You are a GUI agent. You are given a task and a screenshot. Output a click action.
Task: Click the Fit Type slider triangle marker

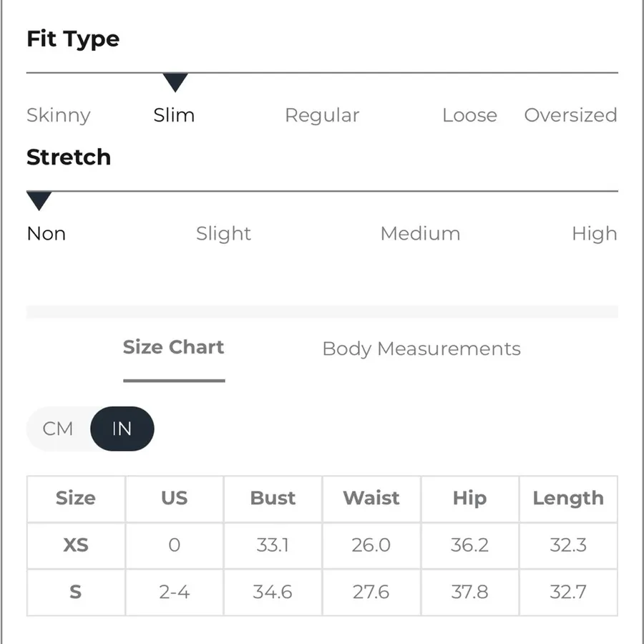tap(175, 82)
